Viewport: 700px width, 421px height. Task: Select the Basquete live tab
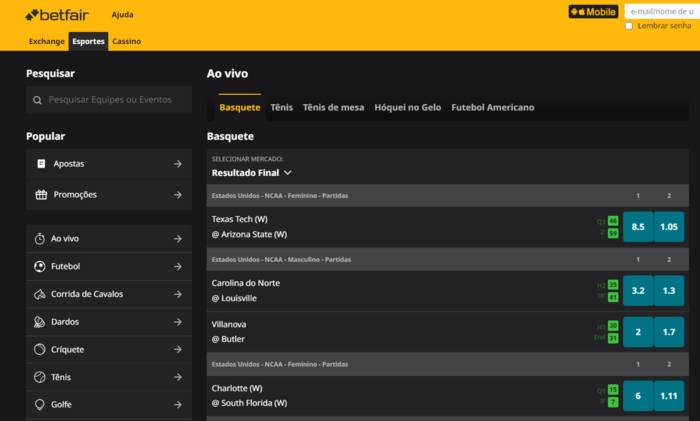click(x=240, y=107)
